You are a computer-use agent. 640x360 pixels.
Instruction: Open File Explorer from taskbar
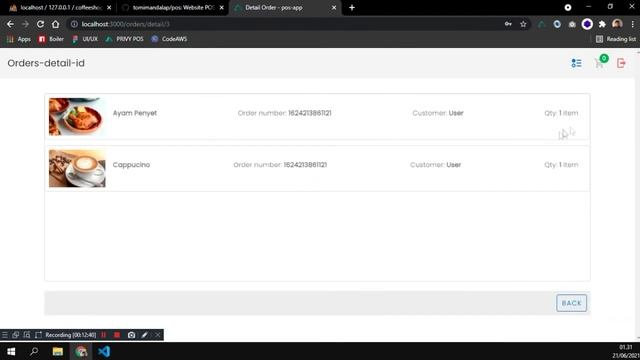58,351
